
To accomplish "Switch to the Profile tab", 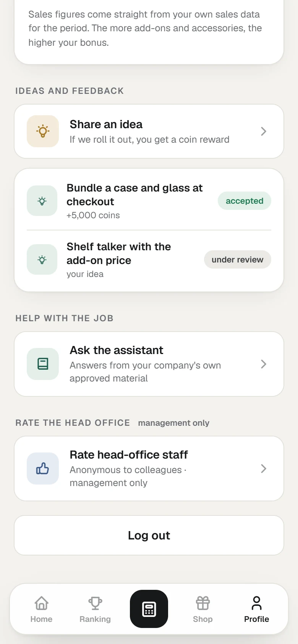I will [x=257, y=609].
